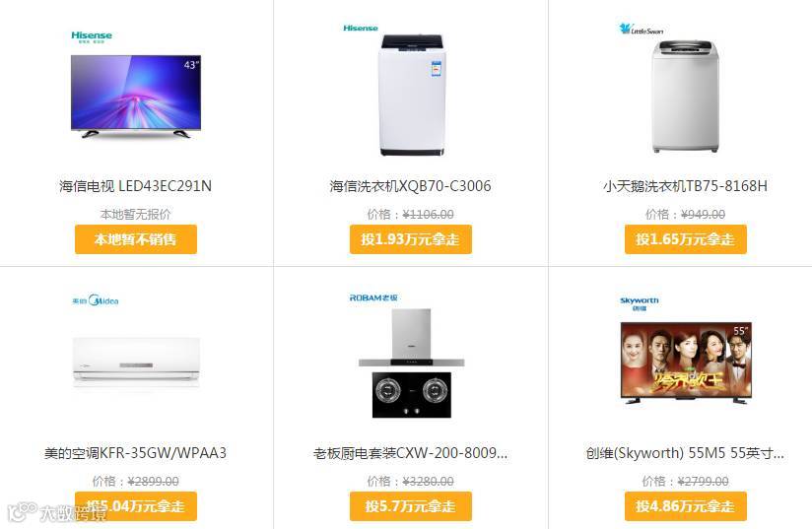Open the Hisense 43-inch TV product image
Image resolution: width=812 pixels, height=529 pixels.
[x=136, y=97]
